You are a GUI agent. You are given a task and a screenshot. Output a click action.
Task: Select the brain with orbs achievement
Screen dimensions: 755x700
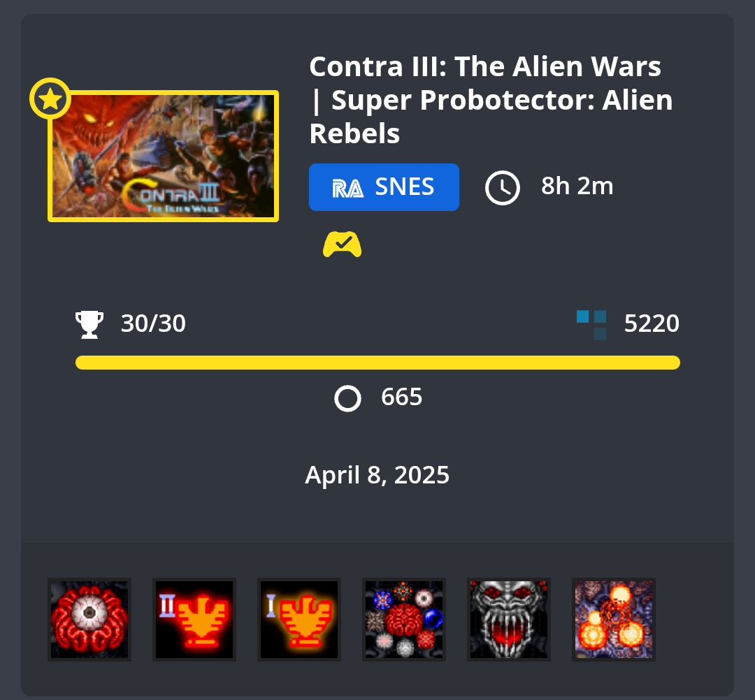(x=404, y=619)
